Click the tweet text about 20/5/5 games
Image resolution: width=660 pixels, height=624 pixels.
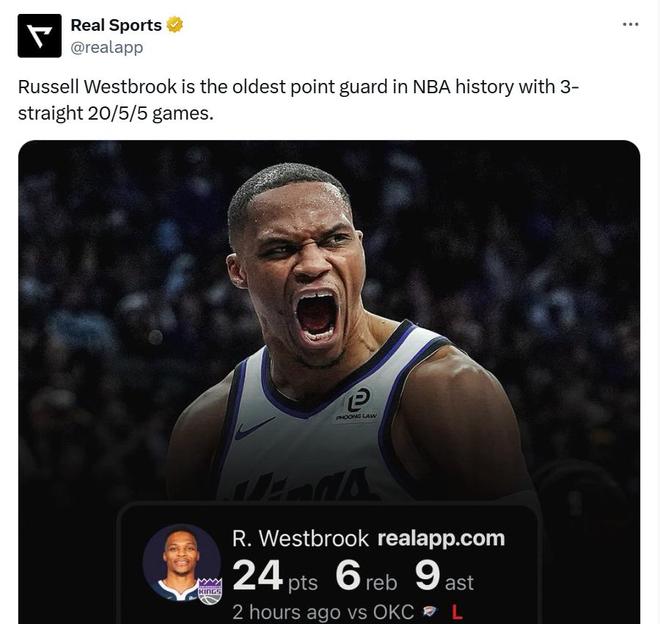pyautogui.click(x=298, y=100)
